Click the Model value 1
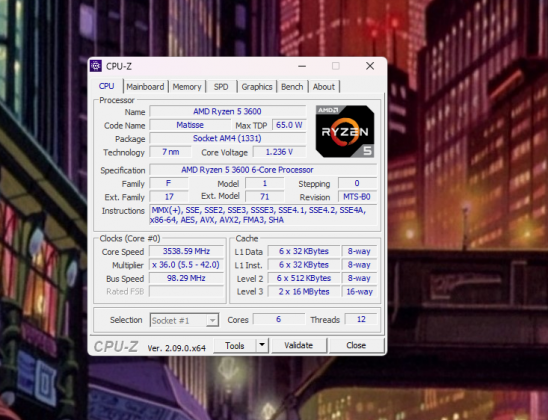 point(265,183)
